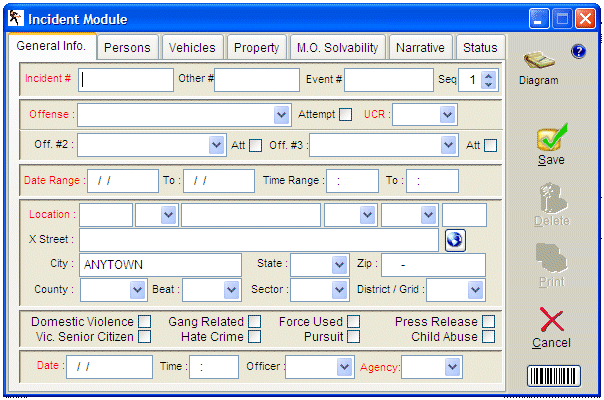Image resolution: width=604 pixels, height=400 pixels.
Task: Expand the Agency dropdown
Action: coord(452,367)
